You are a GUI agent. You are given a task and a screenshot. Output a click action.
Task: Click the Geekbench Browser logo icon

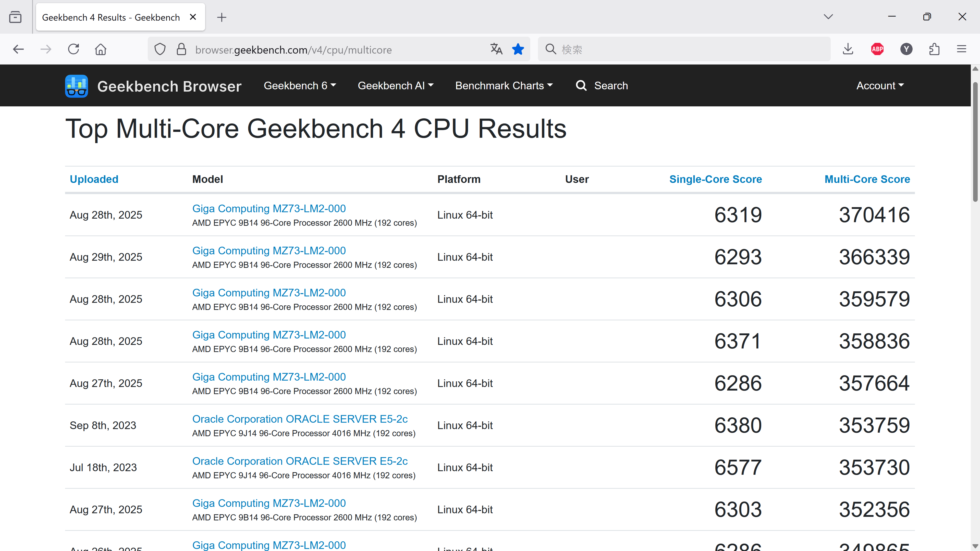click(x=77, y=86)
